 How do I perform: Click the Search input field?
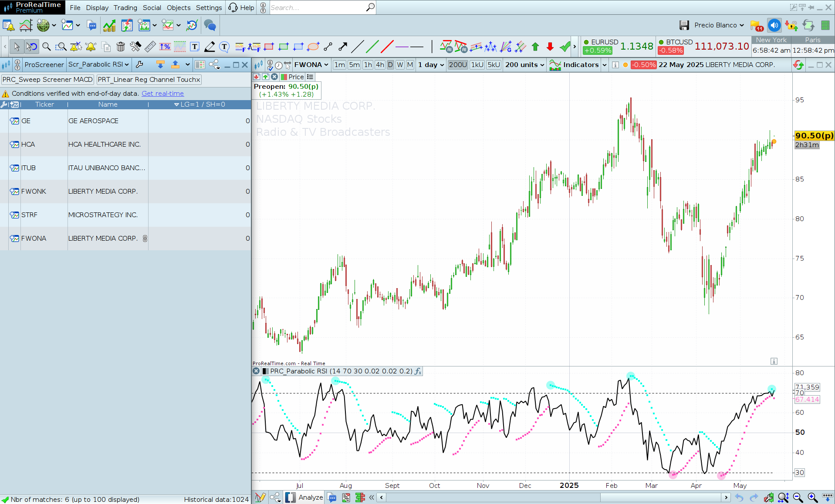(318, 7)
